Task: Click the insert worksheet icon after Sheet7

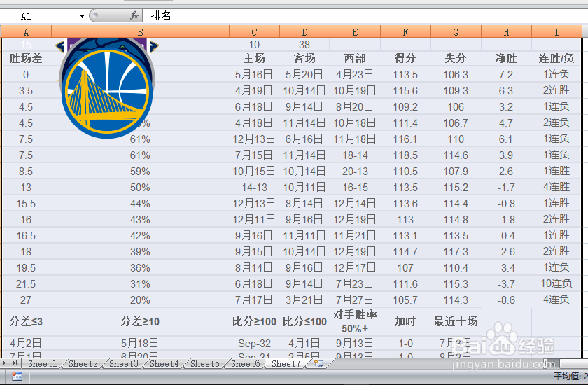Action: pyautogui.click(x=318, y=363)
